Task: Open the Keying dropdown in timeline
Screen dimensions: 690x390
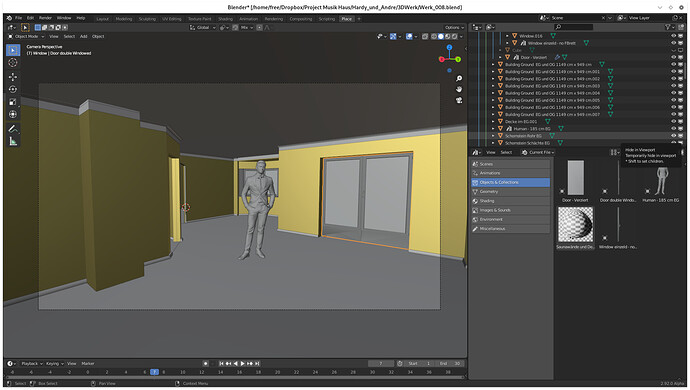Action: pos(55,364)
